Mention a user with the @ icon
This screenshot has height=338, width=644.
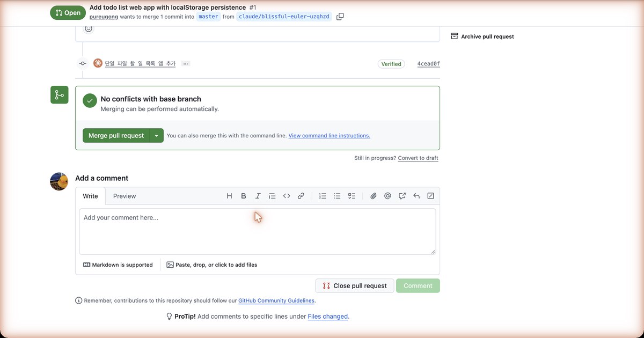point(387,196)
